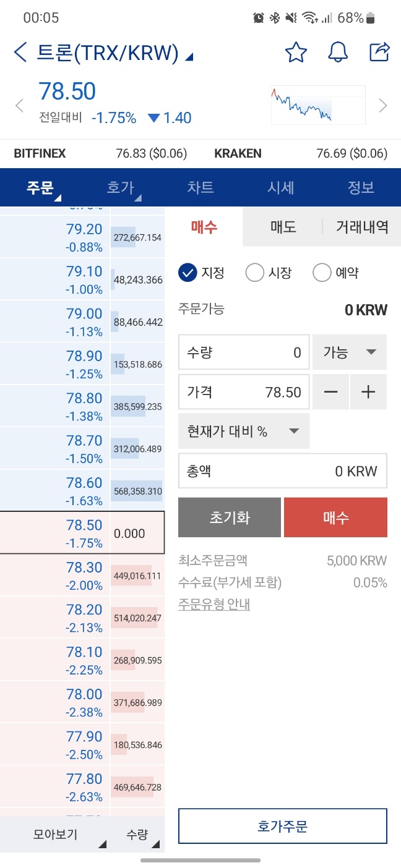Tap the 가격 price input field
The height and width of the screenshot is (868, 401).
(244, 392)
